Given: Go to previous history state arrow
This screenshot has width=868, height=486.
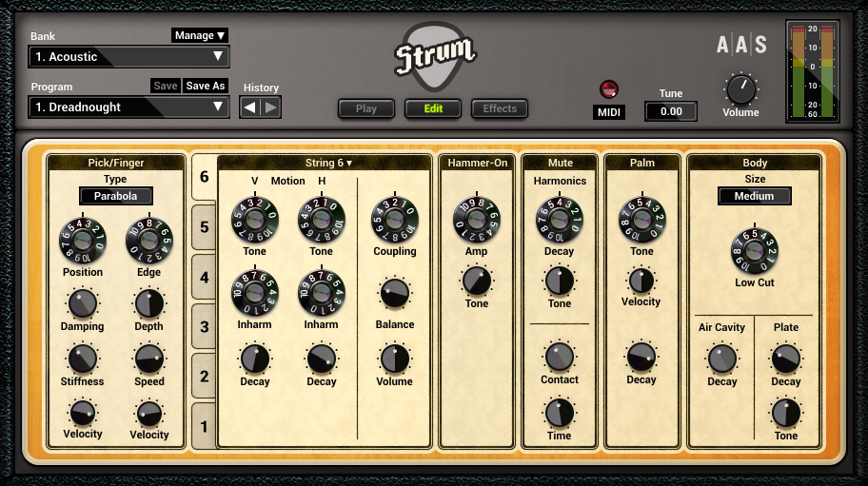Looking at the screenshot, I should [250, 107].
